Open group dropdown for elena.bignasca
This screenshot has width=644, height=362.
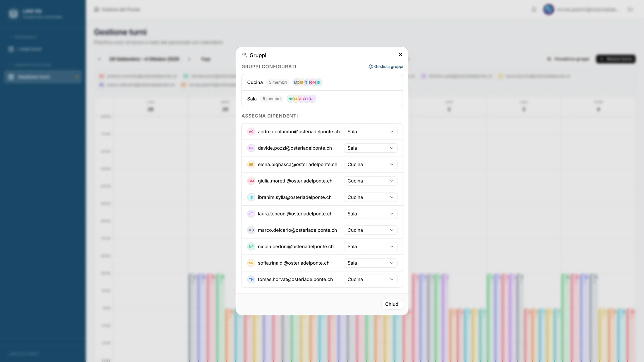pos(370,164)
